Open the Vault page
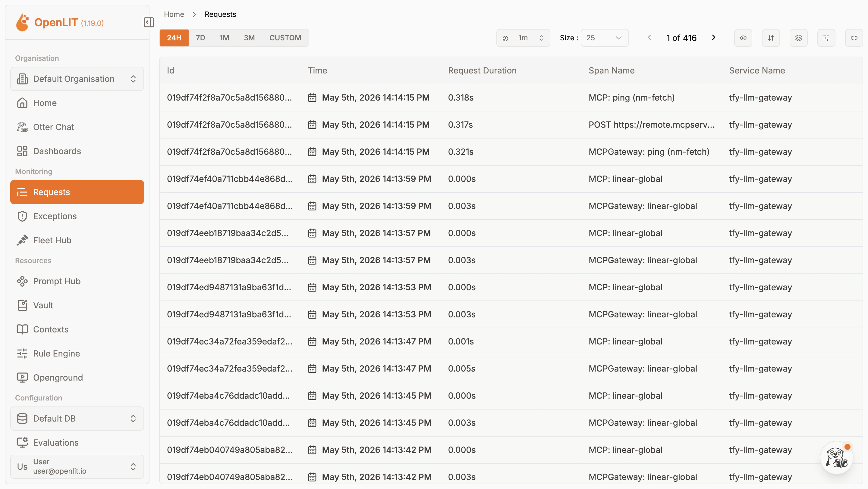868x489 pixels. coord(77,305)
